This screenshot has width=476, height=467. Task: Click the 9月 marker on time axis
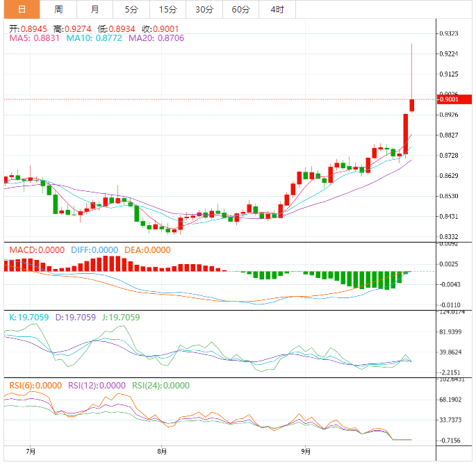pos(305,450)
